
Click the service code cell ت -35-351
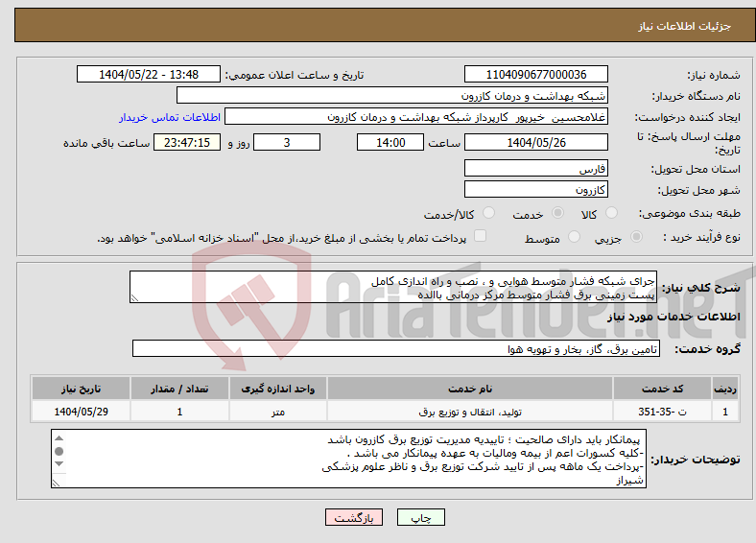pyautogui.click(x=663, y=412)
